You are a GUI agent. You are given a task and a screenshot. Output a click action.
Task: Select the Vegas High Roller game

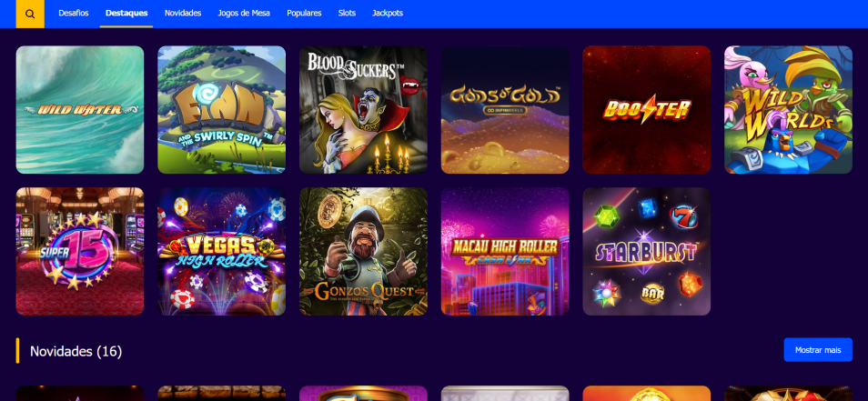pos(221,251)
